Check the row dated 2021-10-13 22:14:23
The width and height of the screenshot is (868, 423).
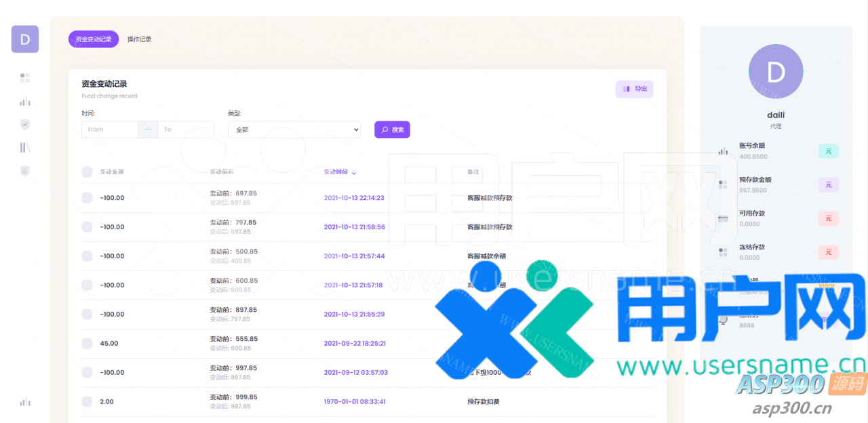(x=87, y=198)
